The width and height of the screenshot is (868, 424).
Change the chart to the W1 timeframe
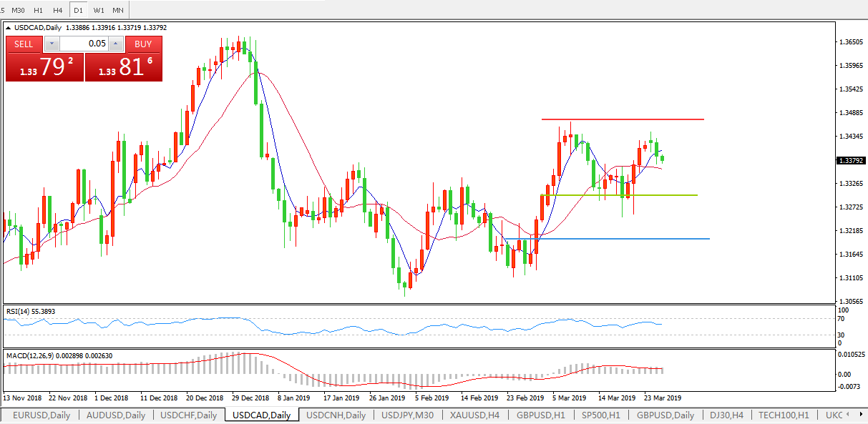(99, 11)
